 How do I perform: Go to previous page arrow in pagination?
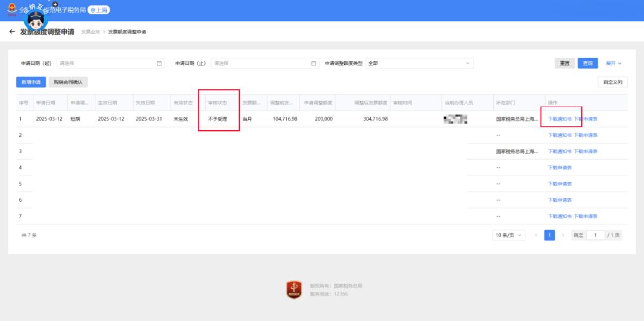tap(536, 235)
